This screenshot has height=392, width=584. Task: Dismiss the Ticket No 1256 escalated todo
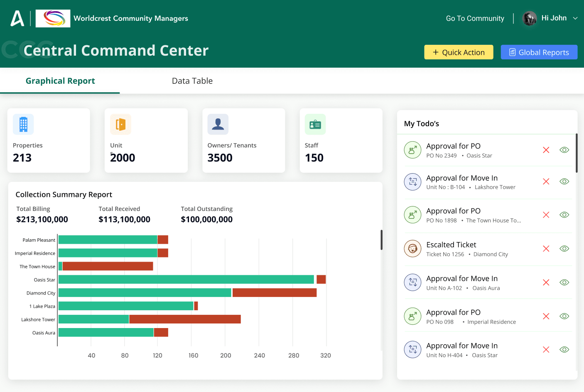click(x=546, y=249)
